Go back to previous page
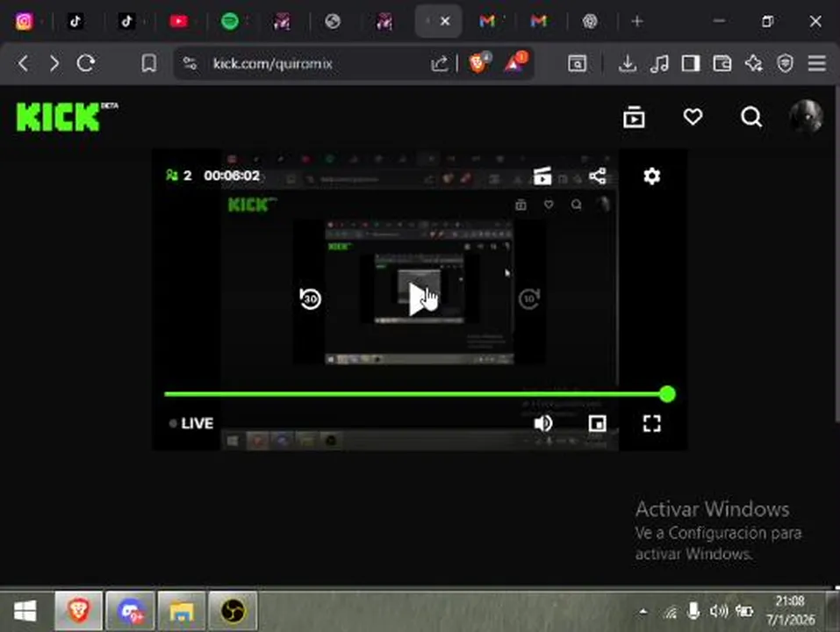 pyautogui.click(x=23, y=64)
